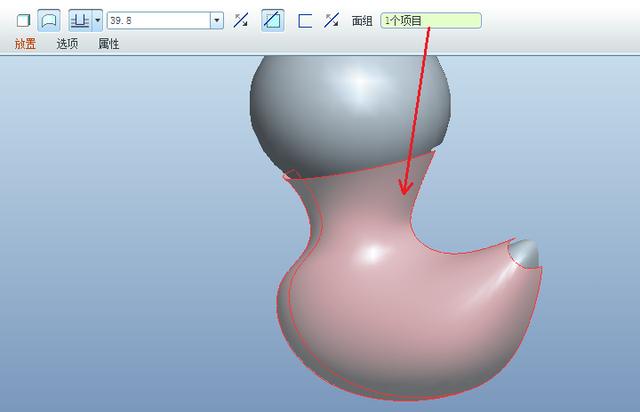Select the solid extrude icon
Viewport: 640px width, 412px height.
click(x=24, y=20)
